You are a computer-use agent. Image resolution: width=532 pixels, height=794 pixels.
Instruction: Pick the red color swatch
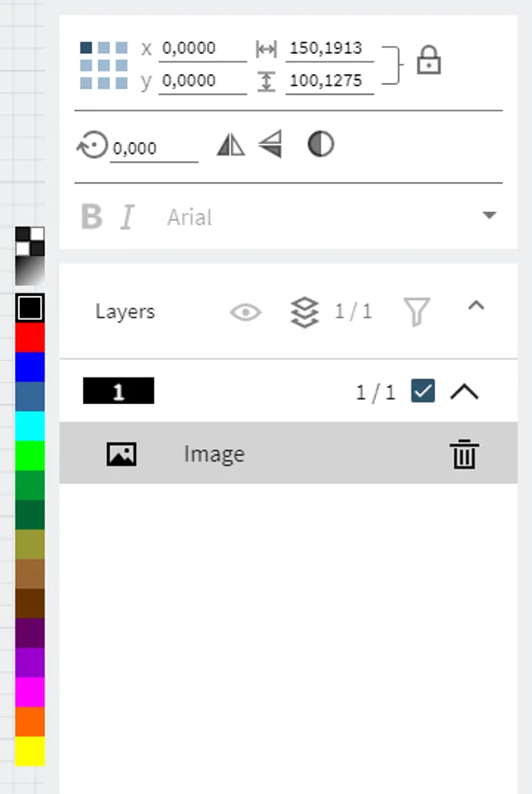[x=30, y=338]
